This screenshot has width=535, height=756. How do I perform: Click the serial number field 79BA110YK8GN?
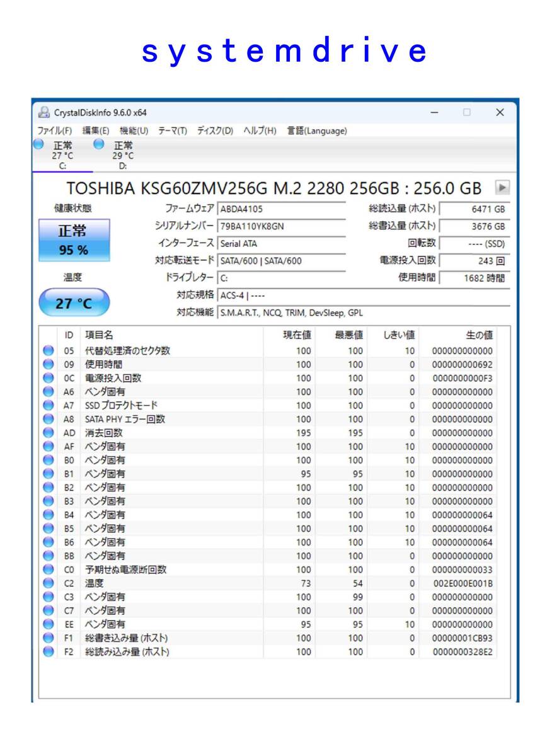[281, 226]
